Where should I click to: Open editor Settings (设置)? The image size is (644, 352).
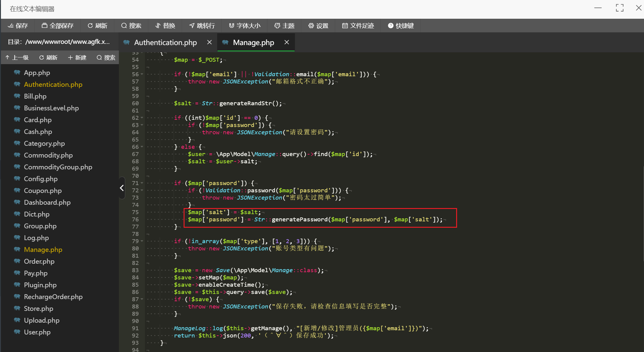click(318, 26)
